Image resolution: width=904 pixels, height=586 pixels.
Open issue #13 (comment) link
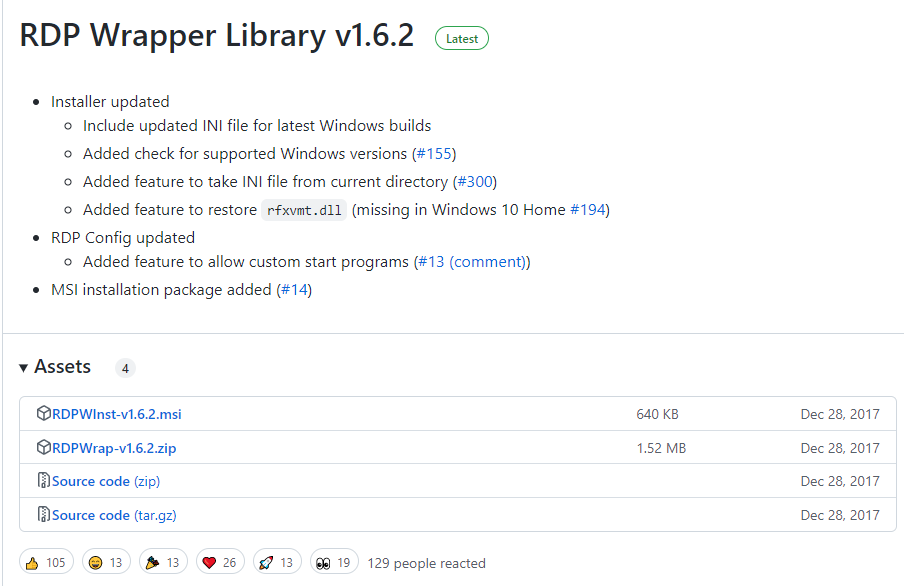tap(472, 262)
